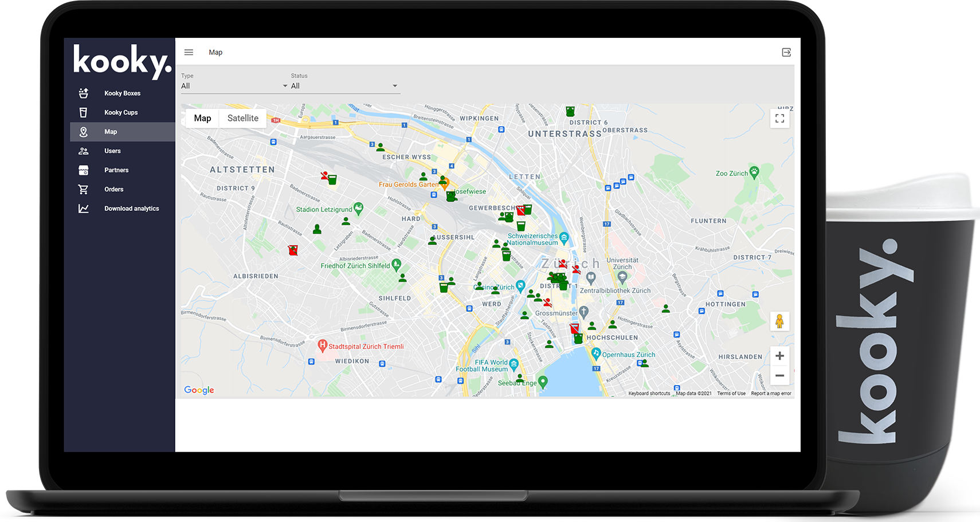Click Friedhof Zürich Sihlfeld marker
The height and width of the screenshot is (522, 980).
click(x=396, y=265)
